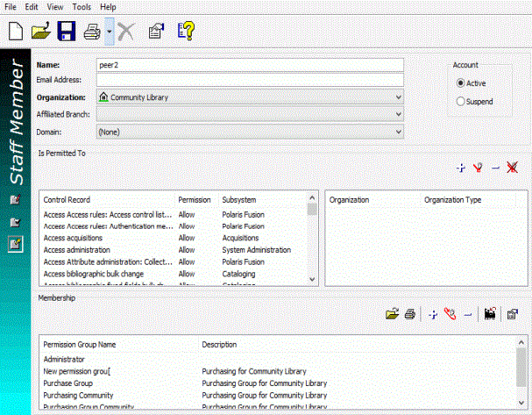
Task: Select the Active account radio button
Action: click(462, 83)
